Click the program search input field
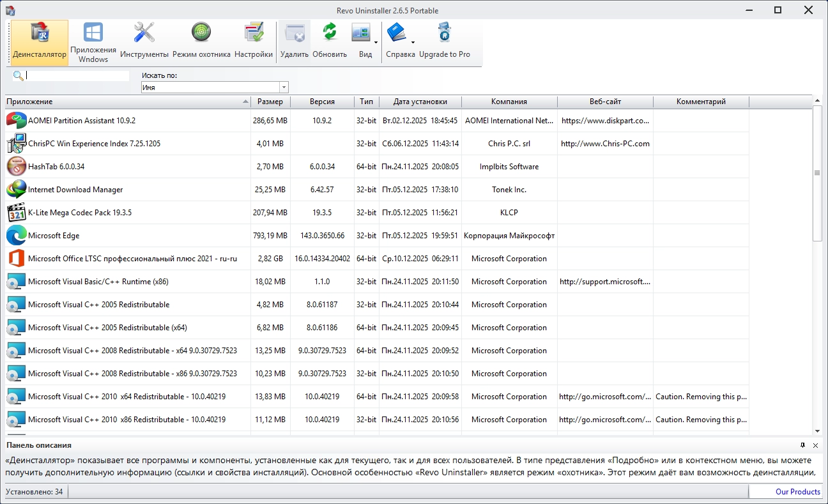This screenshot has width=828, height=504. click(77, 76)
